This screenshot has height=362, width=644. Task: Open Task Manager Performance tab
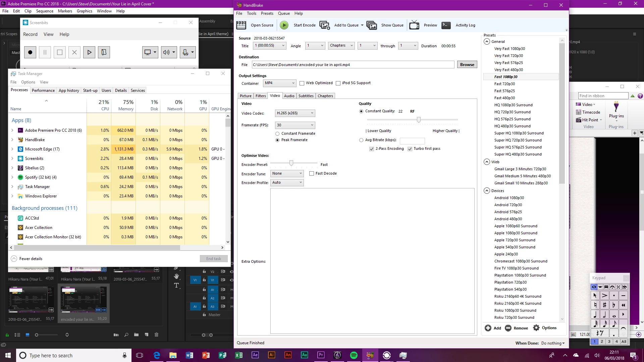[43, 90]
